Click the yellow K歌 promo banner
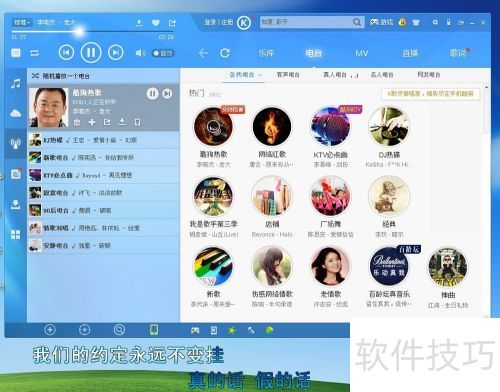The height and width of the screenshot is (392, 500). click(430, 94)
